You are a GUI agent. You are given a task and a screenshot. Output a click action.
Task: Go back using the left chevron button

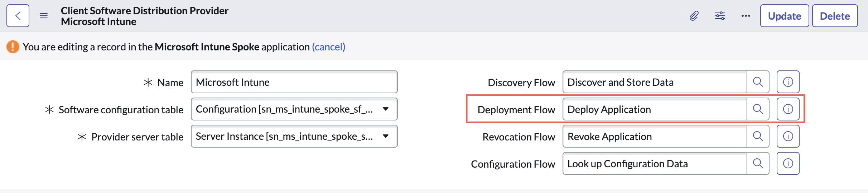(18, 16)
